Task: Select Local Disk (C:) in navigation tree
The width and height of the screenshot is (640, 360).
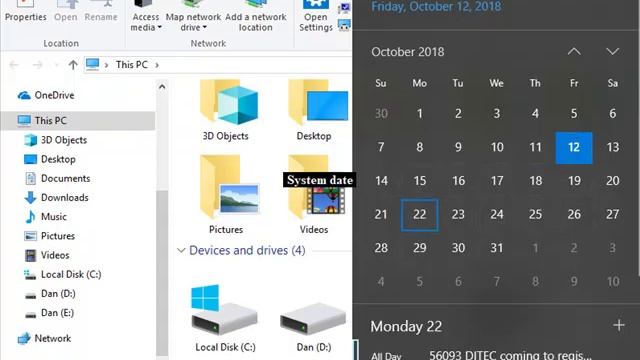Action: point(62,274)
